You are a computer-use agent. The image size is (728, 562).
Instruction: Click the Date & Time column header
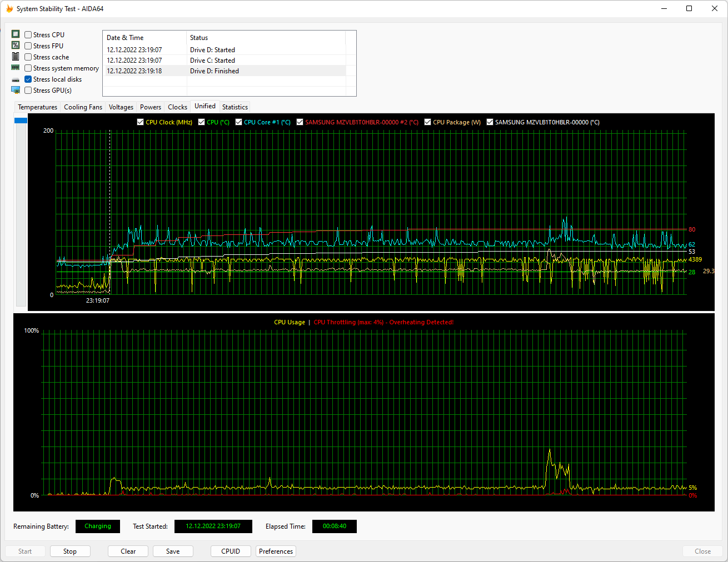coord(145,38)
